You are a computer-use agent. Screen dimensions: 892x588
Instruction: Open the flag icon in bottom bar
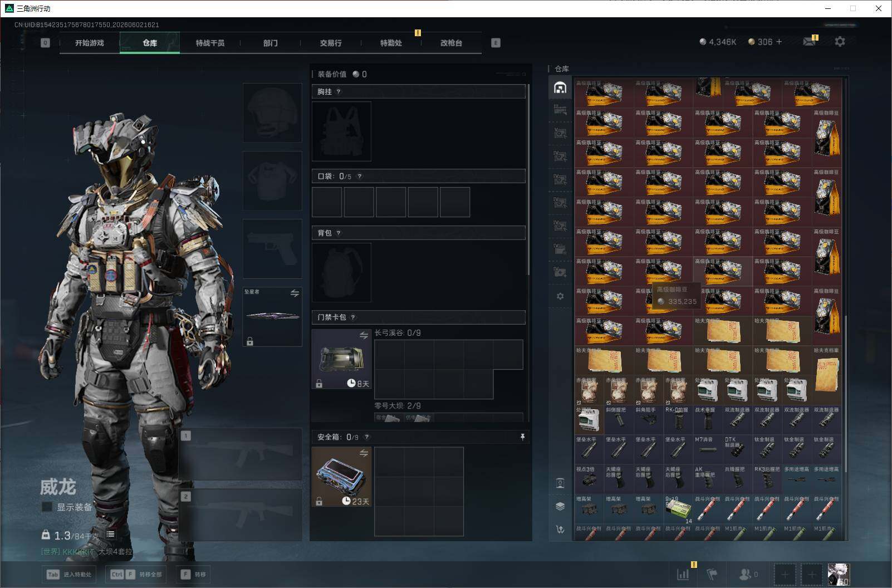click(712, 574)
